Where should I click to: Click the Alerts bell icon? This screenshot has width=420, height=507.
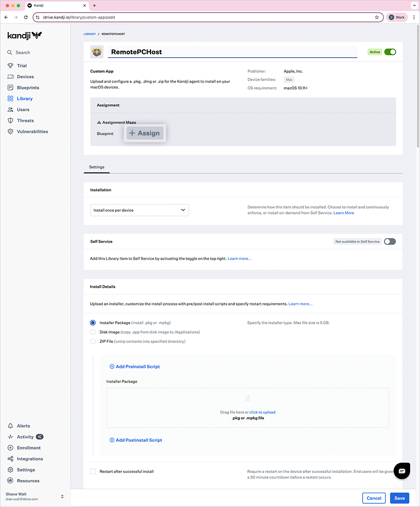10,426
